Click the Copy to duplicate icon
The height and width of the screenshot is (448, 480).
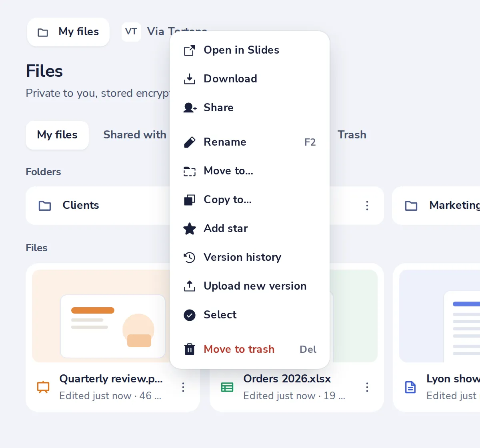[x=190, y=200]
